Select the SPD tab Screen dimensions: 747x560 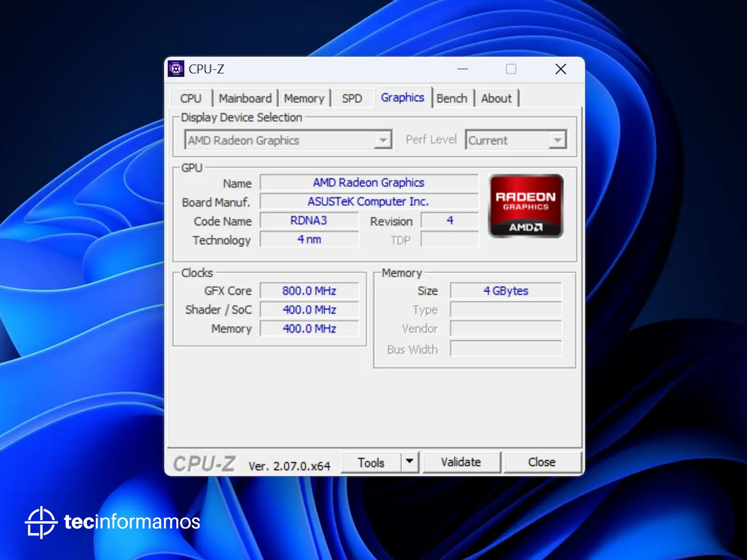point(352,98)
